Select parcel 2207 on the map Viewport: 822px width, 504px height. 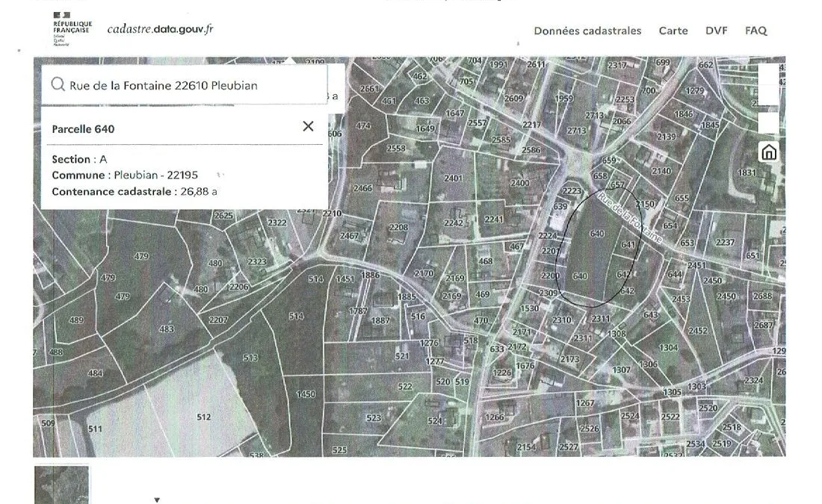point(218,320)
